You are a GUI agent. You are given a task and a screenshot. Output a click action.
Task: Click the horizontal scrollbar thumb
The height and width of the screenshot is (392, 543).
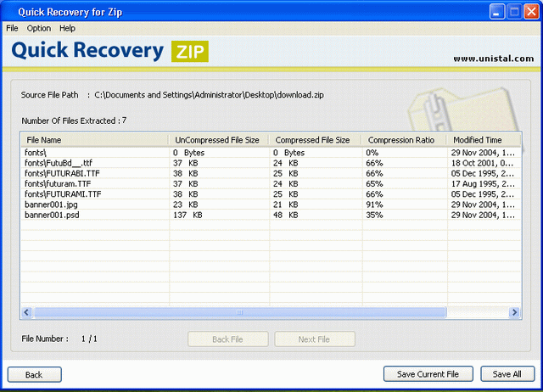(239, 313)
